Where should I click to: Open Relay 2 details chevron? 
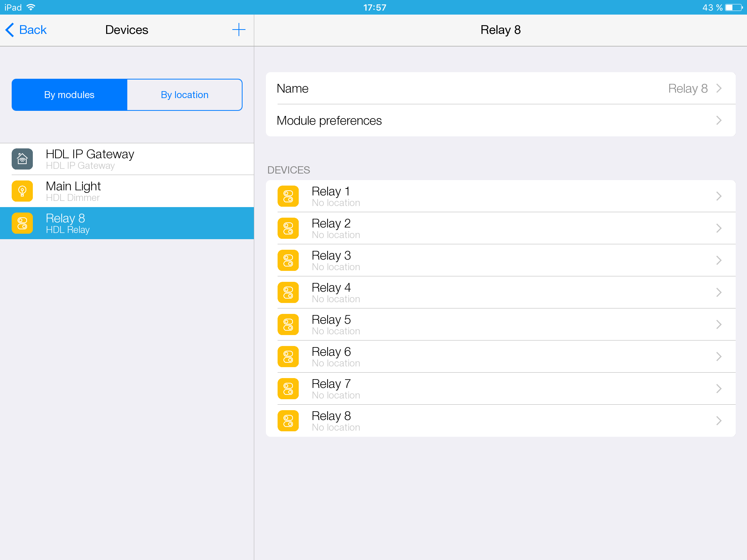tap(719, 228)
